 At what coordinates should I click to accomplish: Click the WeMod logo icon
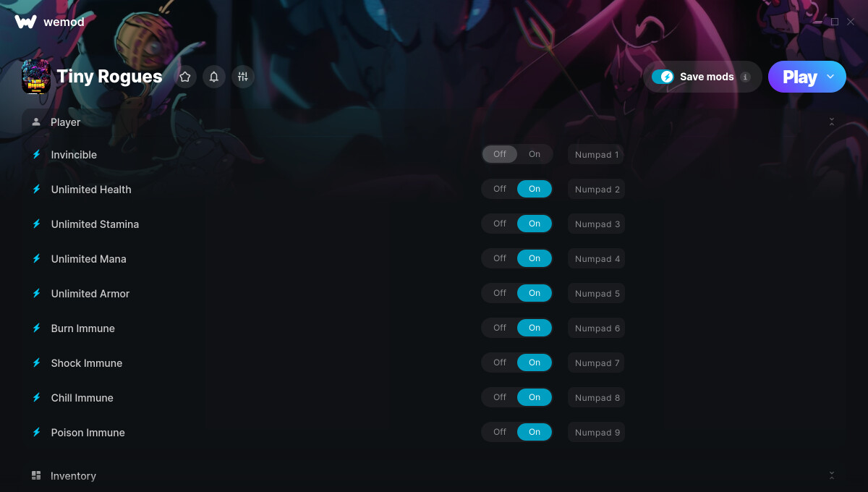(x=25, y=22)
